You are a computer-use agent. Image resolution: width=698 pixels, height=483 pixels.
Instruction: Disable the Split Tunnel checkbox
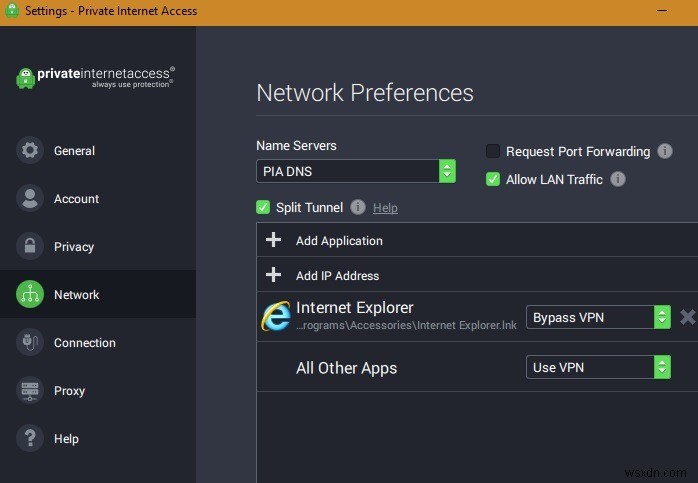pos(263,208)
